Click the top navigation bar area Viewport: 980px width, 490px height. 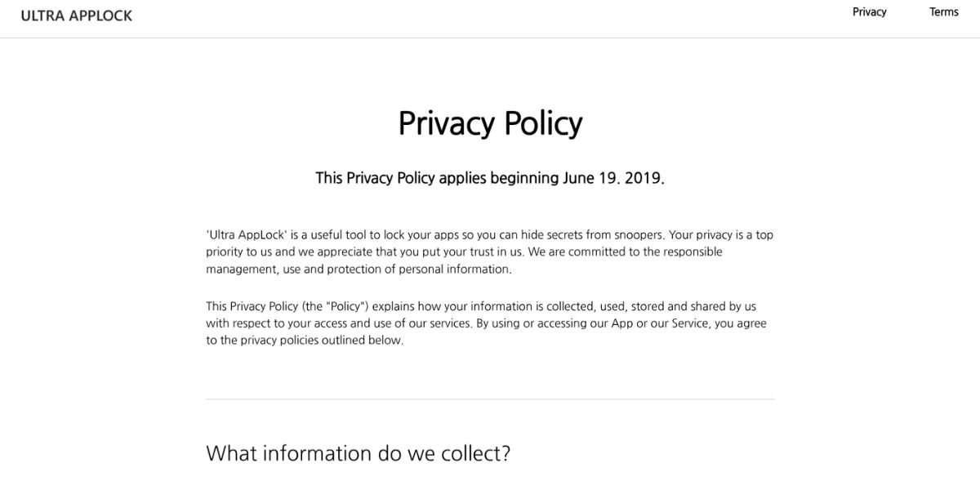point(490,16)
